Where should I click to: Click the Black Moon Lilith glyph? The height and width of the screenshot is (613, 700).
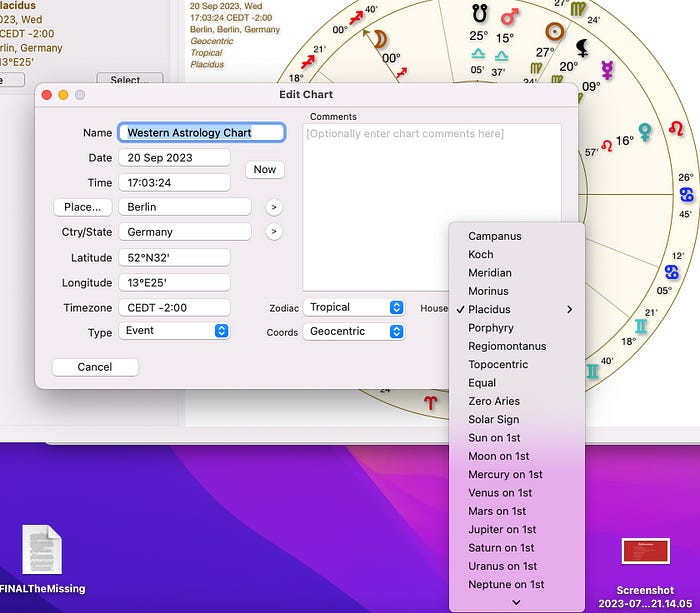[582, 48]
